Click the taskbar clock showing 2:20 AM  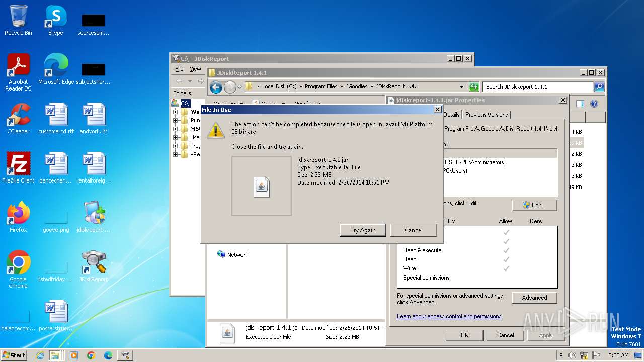pos(618,355)
